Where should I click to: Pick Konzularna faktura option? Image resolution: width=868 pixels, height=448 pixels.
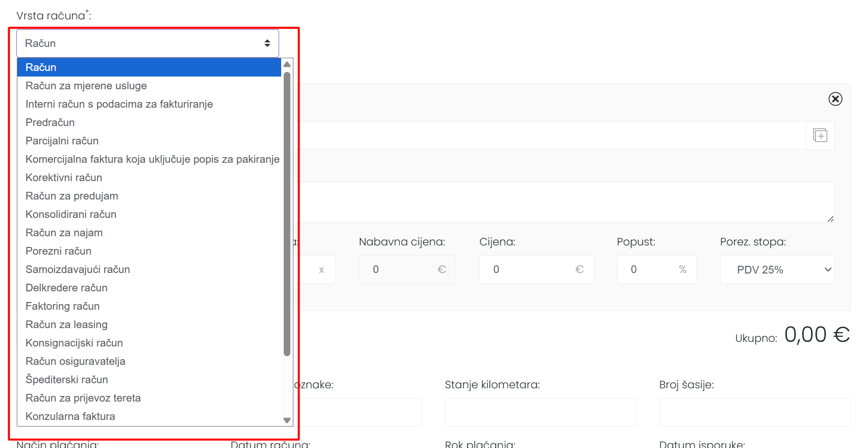(x=149, y=416)
